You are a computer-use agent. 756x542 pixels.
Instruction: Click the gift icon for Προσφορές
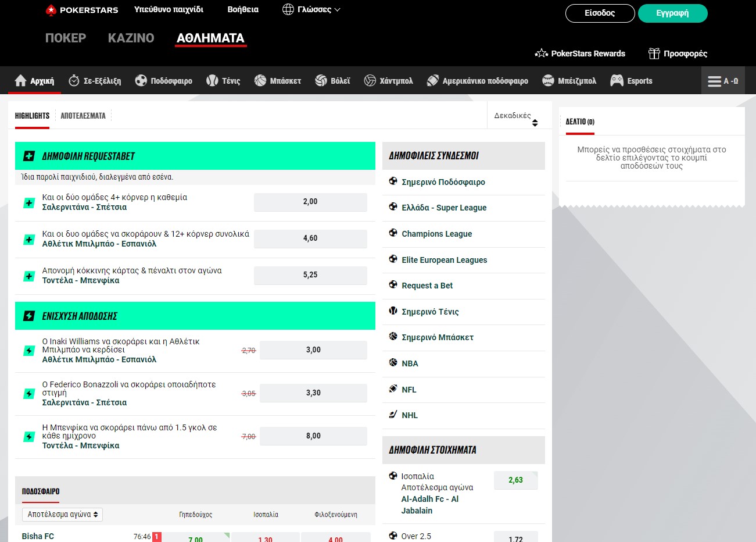coord(654,54)
